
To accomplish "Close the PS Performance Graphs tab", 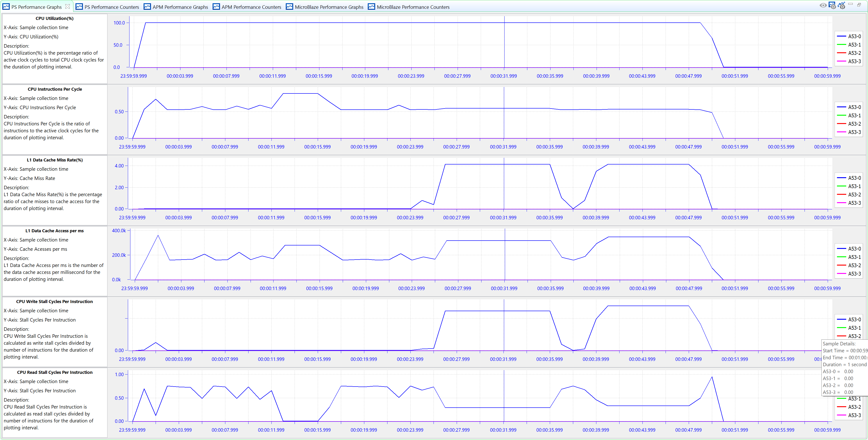I will coord(68,6).
